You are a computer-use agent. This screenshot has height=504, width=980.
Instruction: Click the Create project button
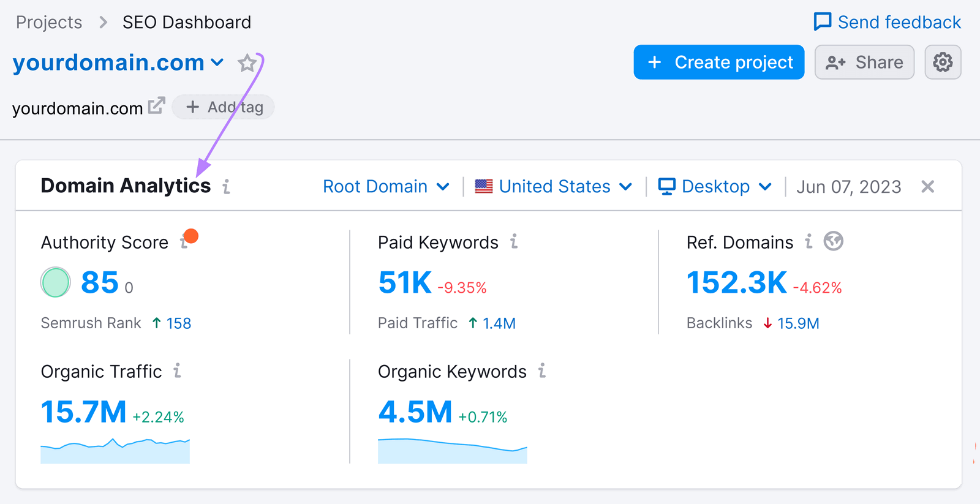[718, 62]
